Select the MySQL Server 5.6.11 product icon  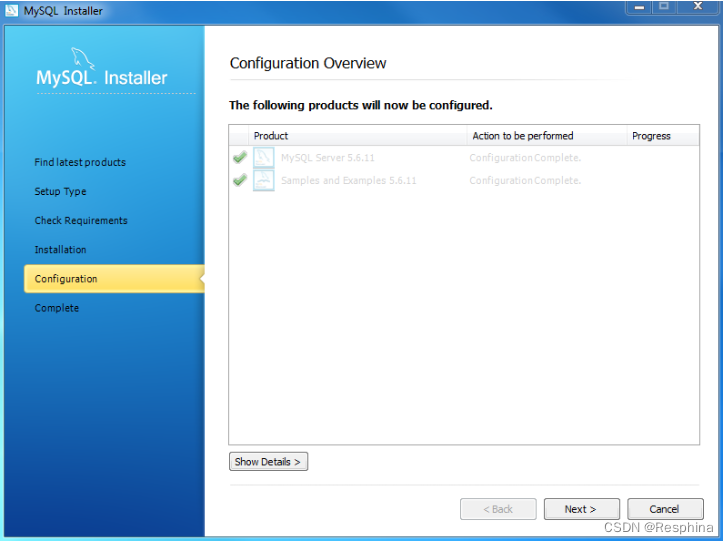click(x=264, y=158)
